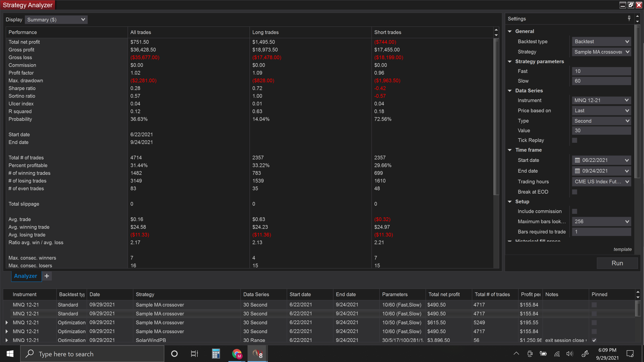The image size is (644, 362).
Task: Enable the Tick Replay checkbox
Action: (x=575, y=140)
